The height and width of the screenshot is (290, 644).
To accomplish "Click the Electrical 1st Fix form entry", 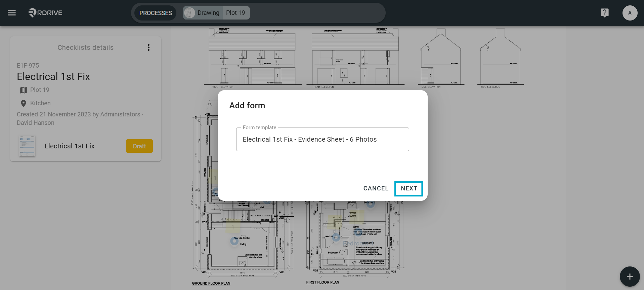I will 70,146.
